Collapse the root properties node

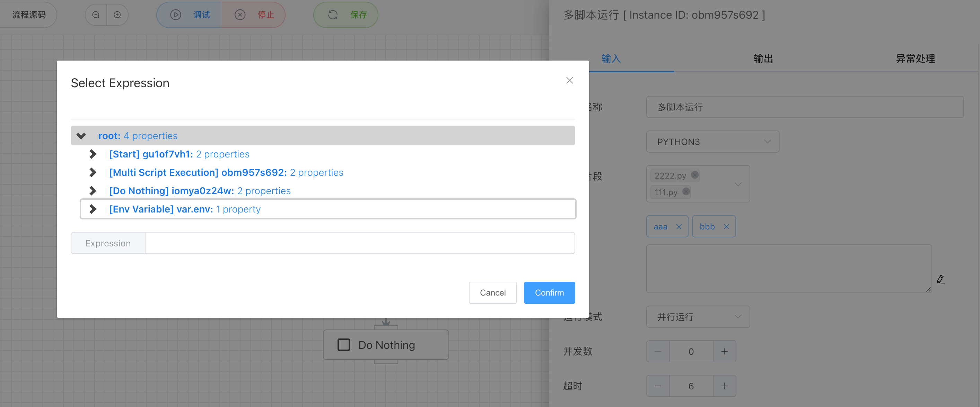click(x=81, y=136)
